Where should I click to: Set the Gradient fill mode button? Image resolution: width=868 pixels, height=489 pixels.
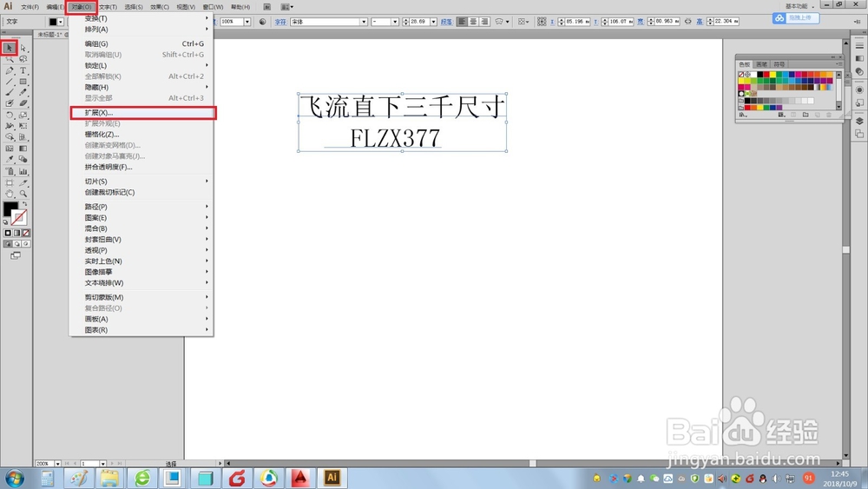pos(17,233)
